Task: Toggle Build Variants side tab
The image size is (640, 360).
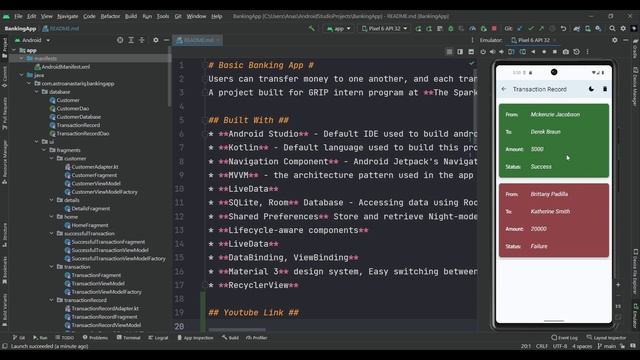Action: tap(4, 310)
